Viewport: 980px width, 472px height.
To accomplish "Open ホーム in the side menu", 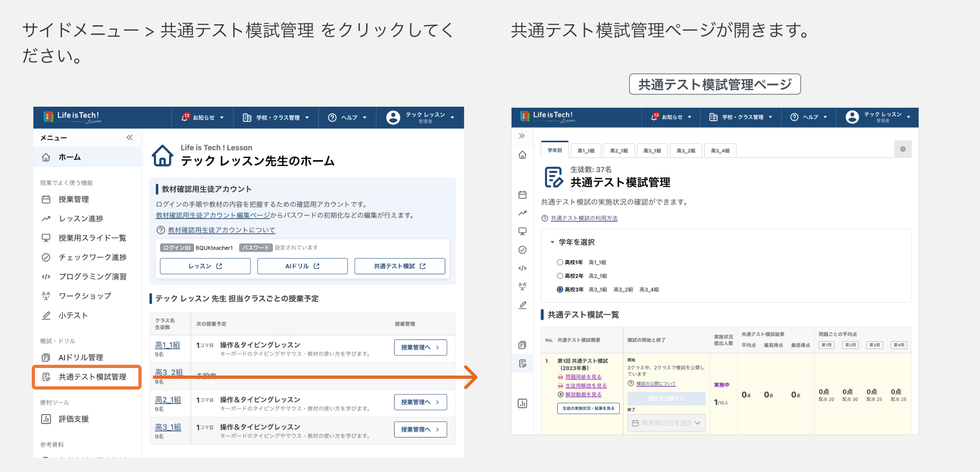I will (x=87, y=157).
